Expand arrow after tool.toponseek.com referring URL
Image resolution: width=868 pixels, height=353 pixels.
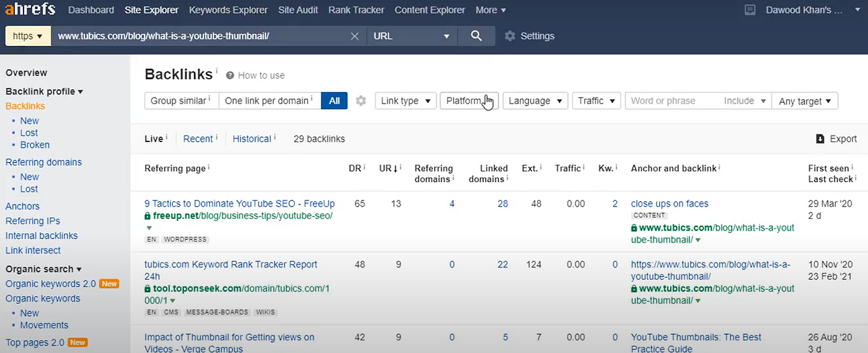[x=172, y=301]
